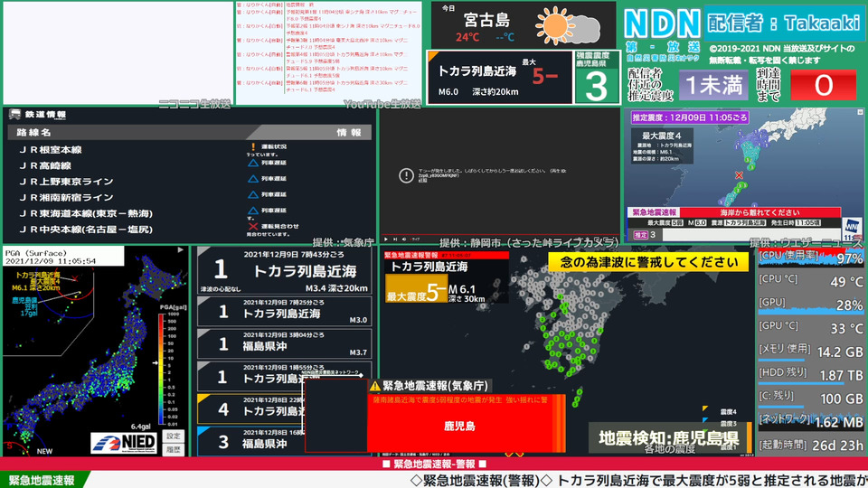Select the 7時25分 トカラ列島近海 M3.0 entry
This screenshot has width=868, height=488.
pyautogui.click(x=284, y=312)
